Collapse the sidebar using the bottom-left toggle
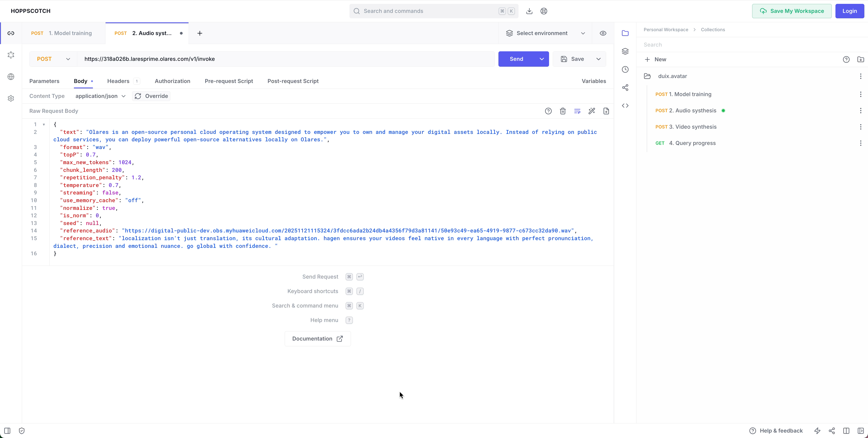 coord(7,431)
